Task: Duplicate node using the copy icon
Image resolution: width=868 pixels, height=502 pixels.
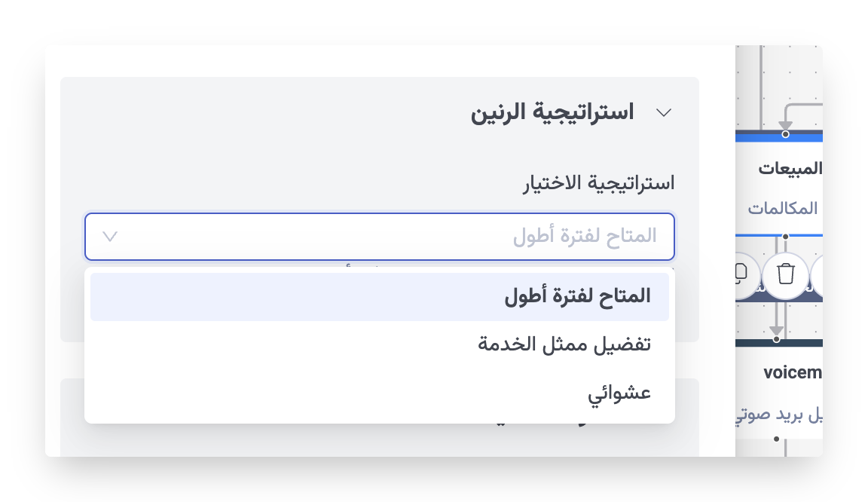Action: pos(741,274)
